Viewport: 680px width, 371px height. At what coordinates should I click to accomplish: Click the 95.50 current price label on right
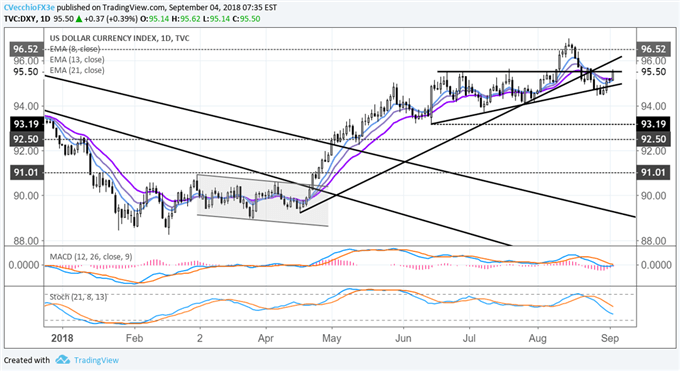click(654, 72)
